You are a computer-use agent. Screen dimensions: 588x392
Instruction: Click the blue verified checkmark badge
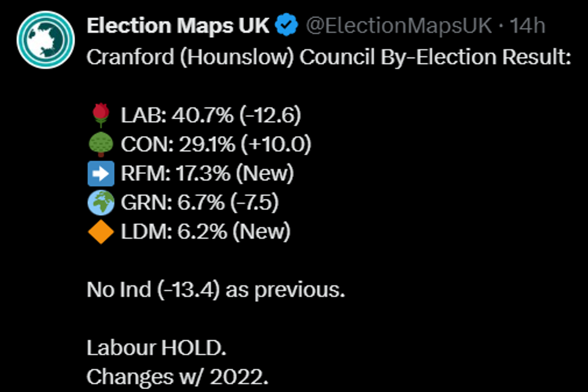pyautogui.click(x=287, y=26)
